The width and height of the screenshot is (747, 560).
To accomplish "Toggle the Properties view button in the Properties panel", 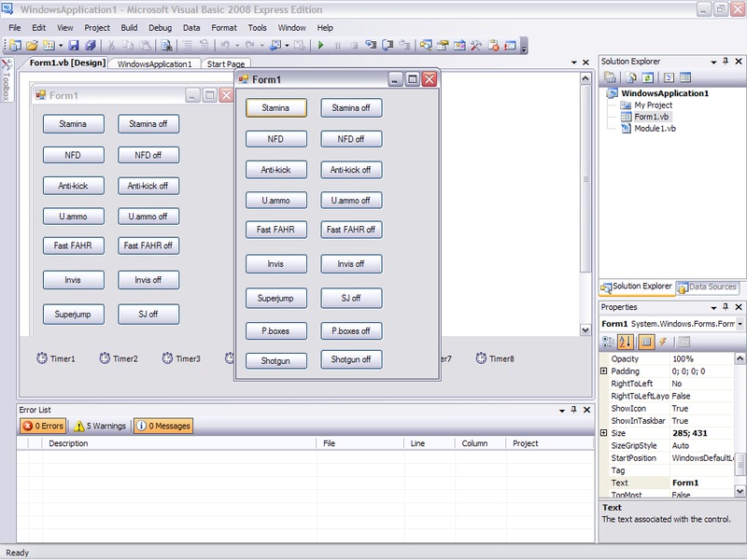I will (x=646, y=342).
